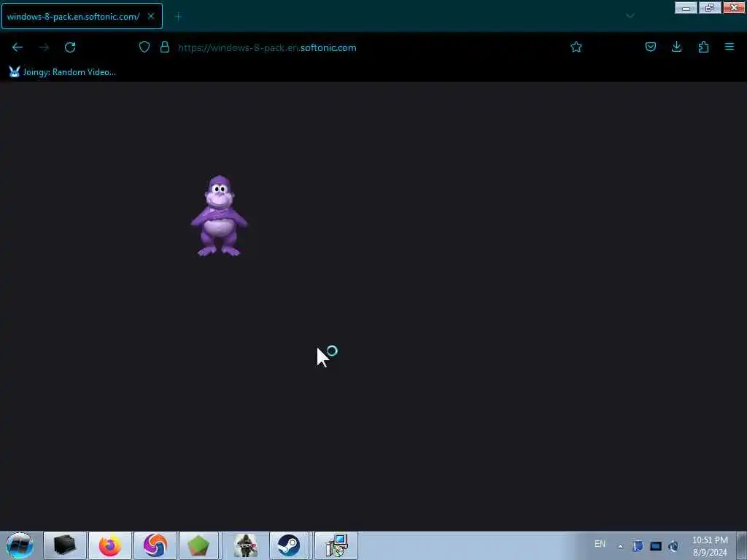Screen dimensions: 747x560
Task: Click the monitor display tray icon
Action: (656, 546)
